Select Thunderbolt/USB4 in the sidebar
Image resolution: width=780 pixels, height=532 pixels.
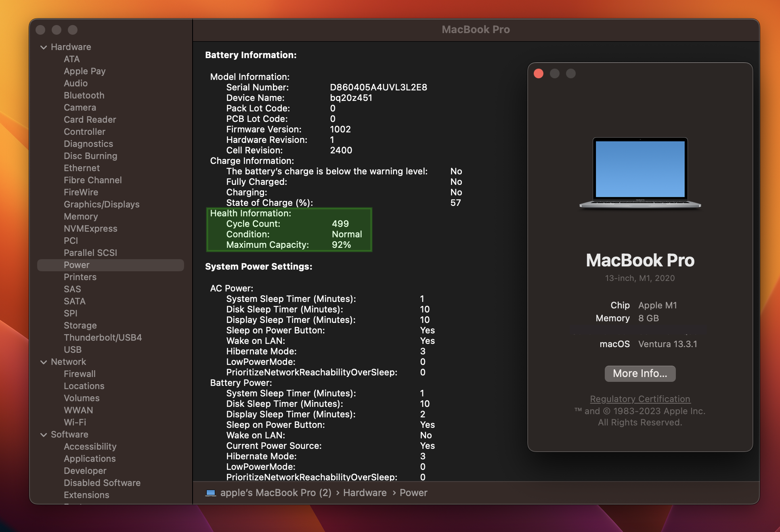tap(103, 337)
